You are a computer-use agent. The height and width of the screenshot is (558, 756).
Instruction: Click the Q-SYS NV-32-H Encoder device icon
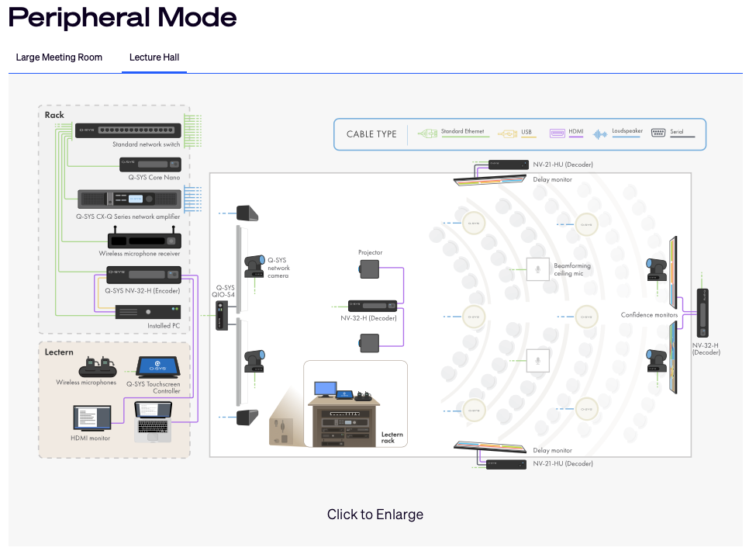143,275
